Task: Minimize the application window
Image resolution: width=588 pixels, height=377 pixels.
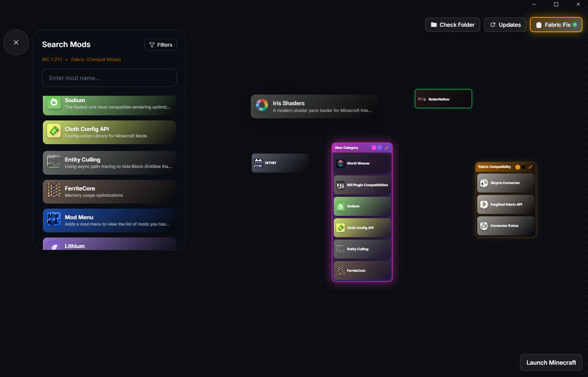Action: click(x=534, y=4)
